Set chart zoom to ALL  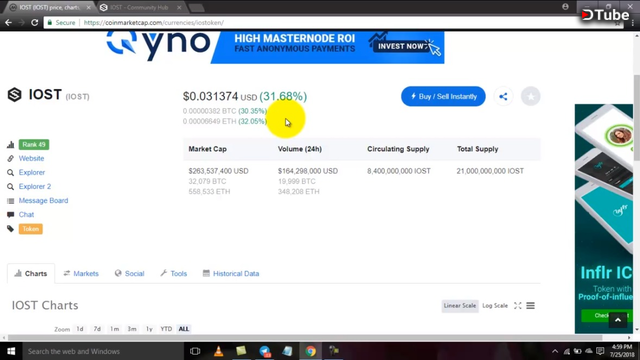pyautogui.click(x=184, y=329)
